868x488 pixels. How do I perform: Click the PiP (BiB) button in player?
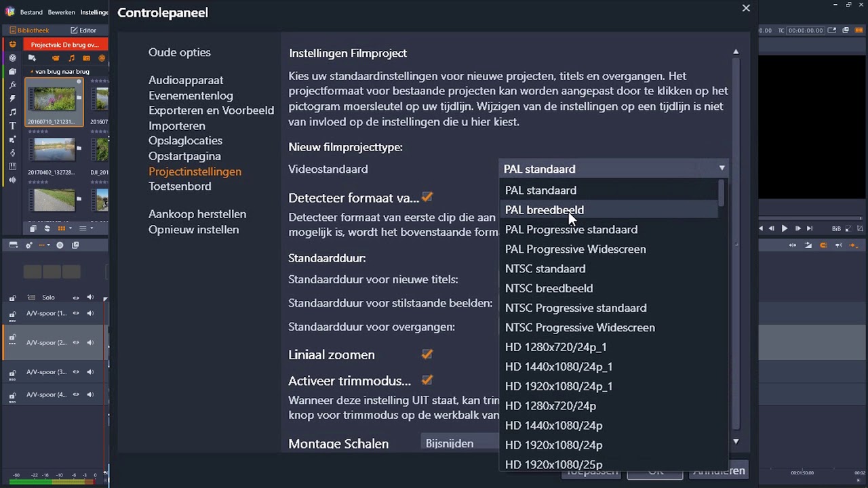click(836, 228)
